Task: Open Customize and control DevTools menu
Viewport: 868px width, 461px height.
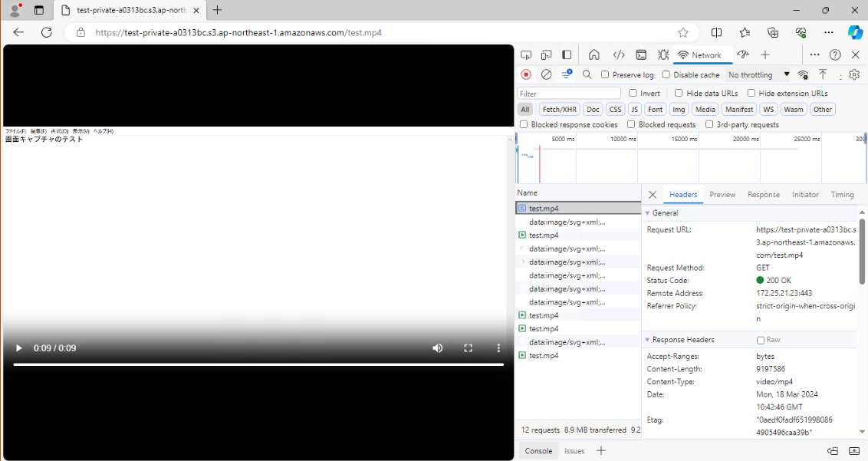Action: click(x=815, y=55)
